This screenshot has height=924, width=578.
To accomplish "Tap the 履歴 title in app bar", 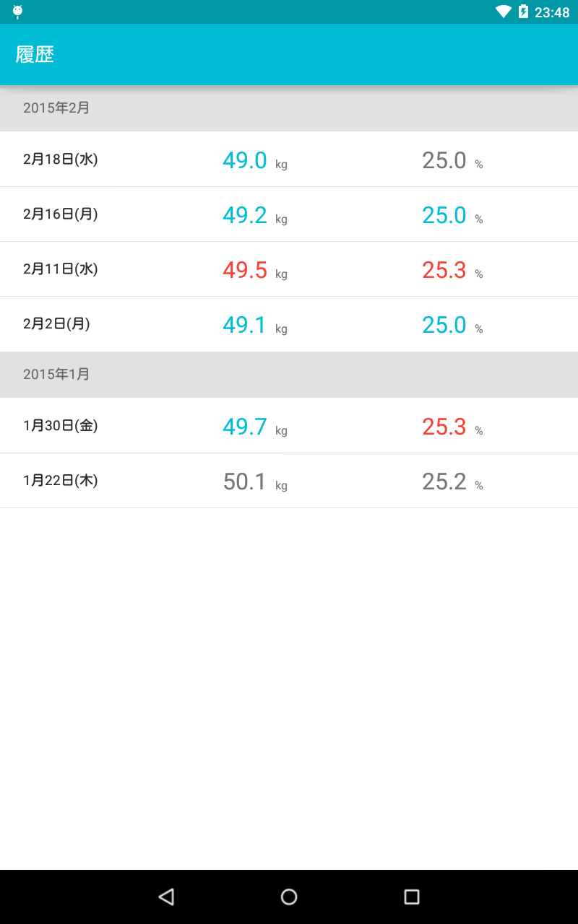I will (35, 55).
